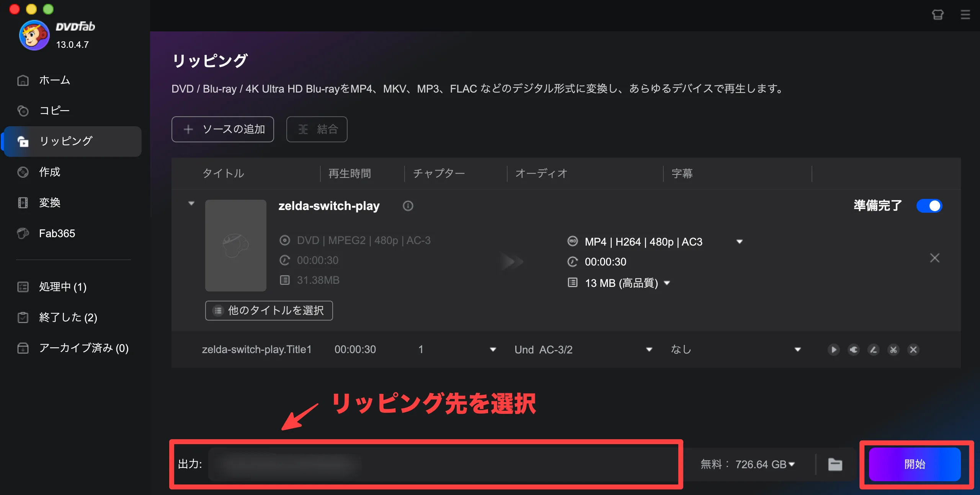Open the MP4 H264 profile dropdown
This screenshot has height=495, width=980.
[x=739, y=242]
